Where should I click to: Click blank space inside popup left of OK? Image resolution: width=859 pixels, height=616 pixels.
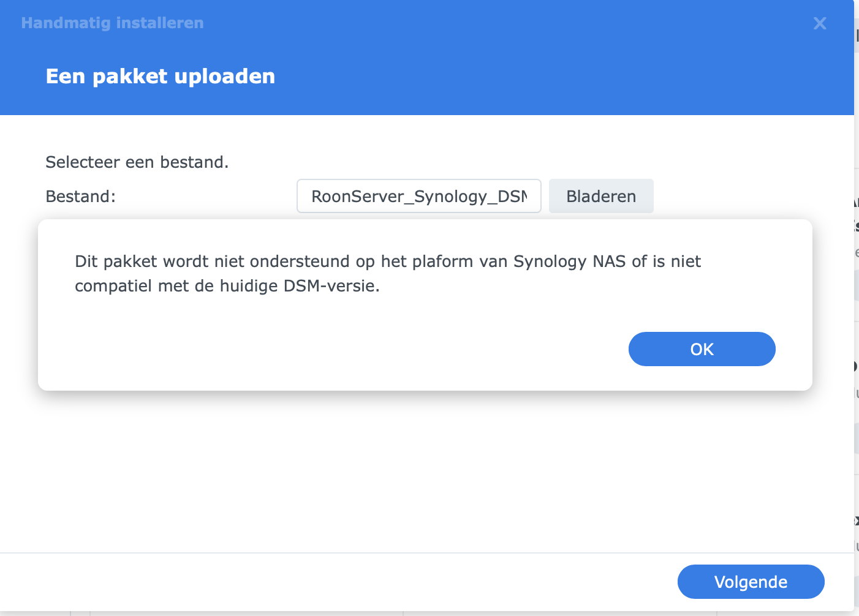click(337, 349)
